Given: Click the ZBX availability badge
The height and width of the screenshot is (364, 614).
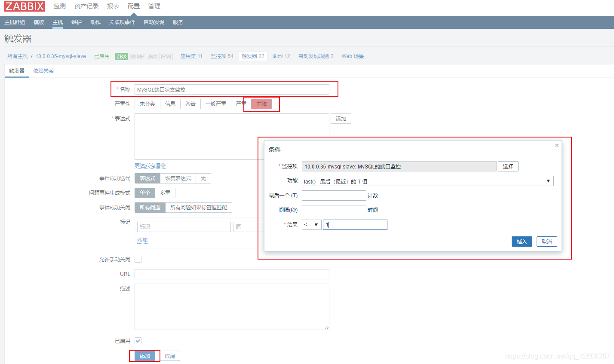Looking at the screenshot, I should [121, 56].
